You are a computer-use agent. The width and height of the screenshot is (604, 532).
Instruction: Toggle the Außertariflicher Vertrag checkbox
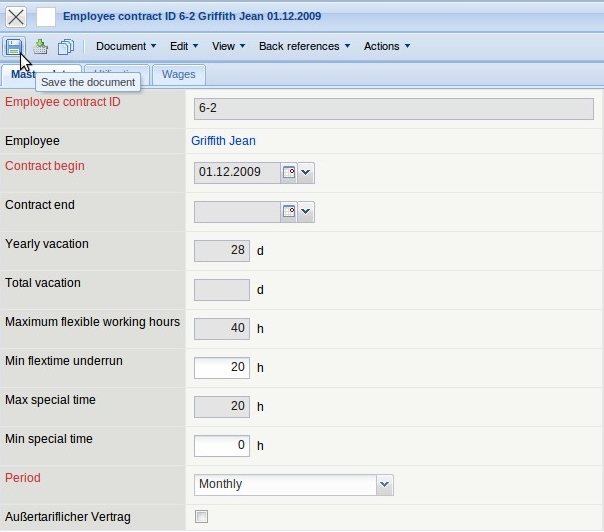click(202, 517)
